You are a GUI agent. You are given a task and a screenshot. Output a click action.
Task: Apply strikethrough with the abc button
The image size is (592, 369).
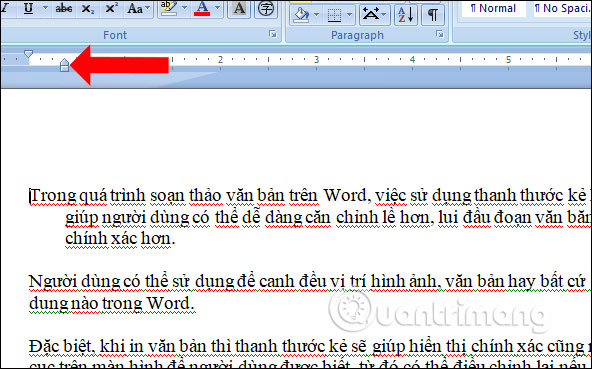click(64, 8)
